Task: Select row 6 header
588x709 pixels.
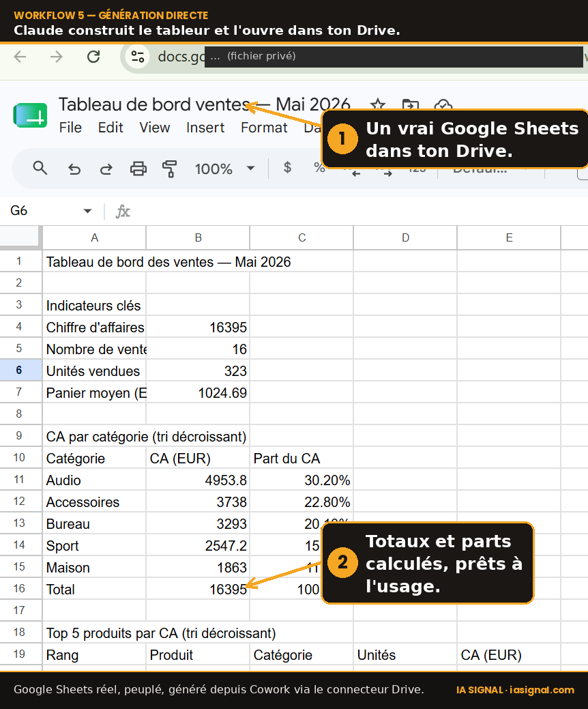Action: (x=20, y=371)
